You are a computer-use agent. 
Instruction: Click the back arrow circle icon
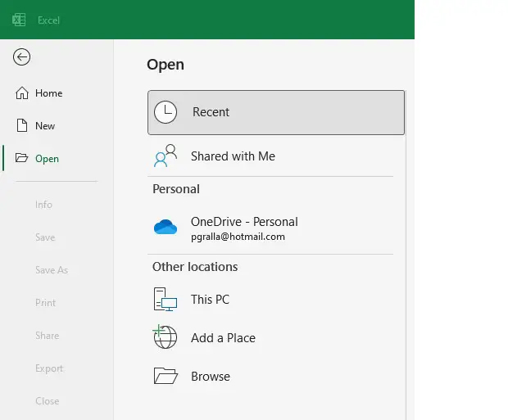pos(22,56)
